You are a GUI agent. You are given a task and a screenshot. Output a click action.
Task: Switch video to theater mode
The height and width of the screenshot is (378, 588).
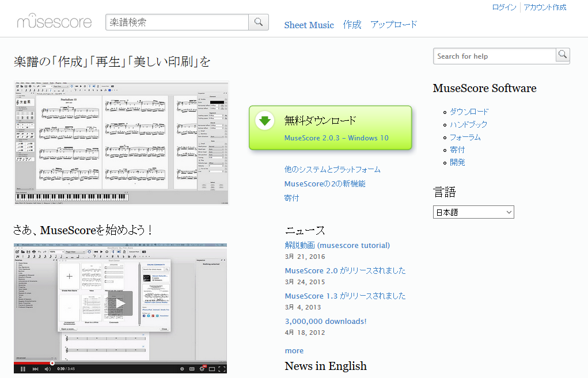click(x=212, y=369)
